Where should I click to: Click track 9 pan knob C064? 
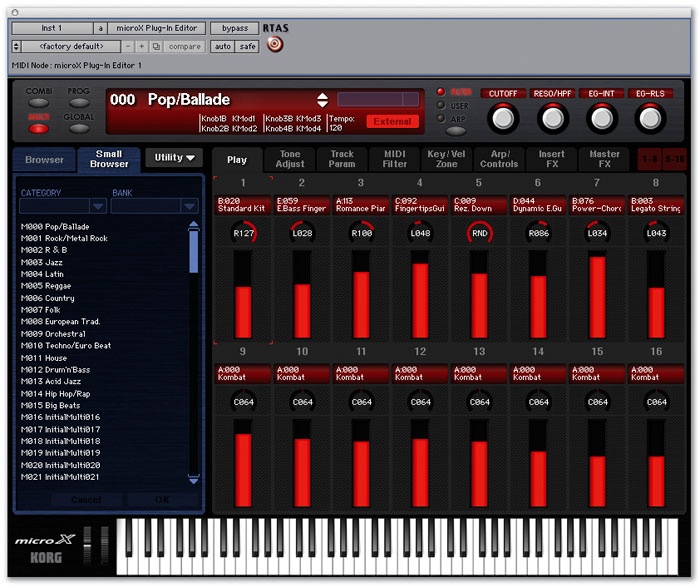[x=243, y=402]
